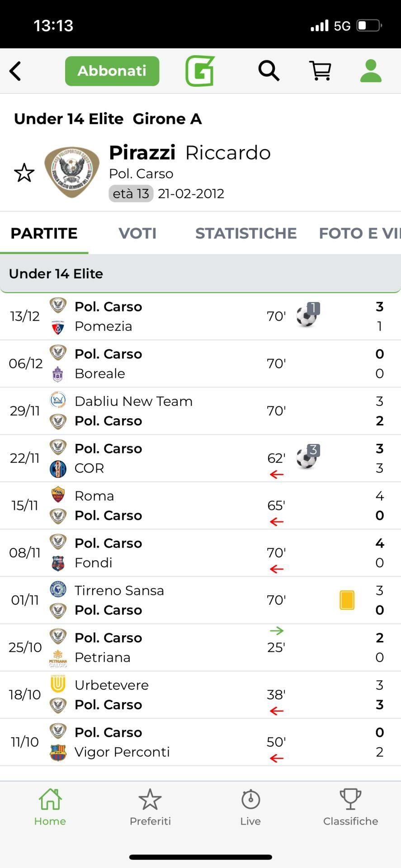
Task: Open the shopping cart
Action: 320,71
